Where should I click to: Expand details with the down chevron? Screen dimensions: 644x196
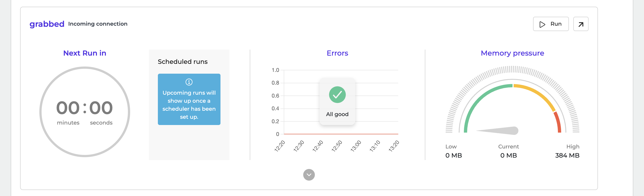[x=309, y=175]
